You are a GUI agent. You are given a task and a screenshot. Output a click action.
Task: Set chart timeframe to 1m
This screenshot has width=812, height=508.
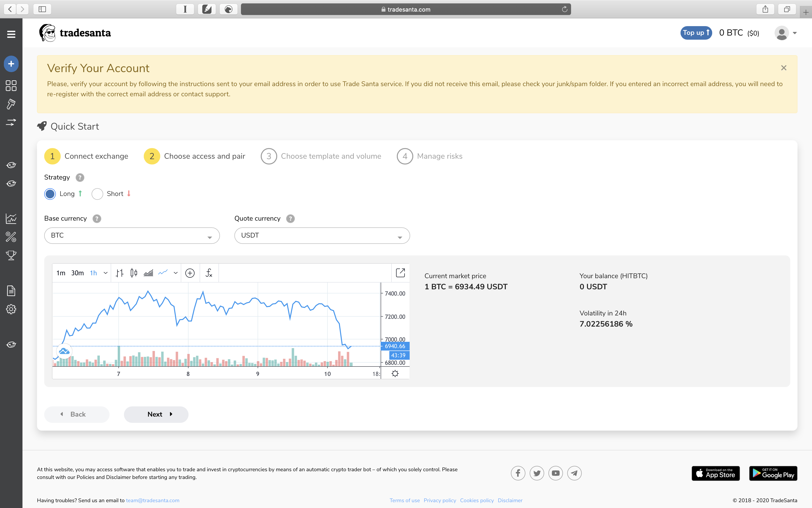click(x=61, y=273)
